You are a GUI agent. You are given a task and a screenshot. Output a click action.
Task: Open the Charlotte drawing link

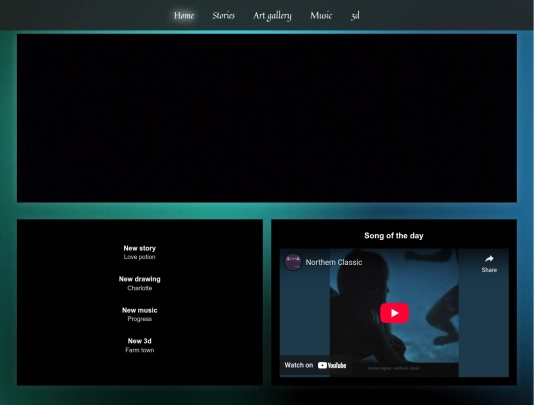point(139,288)
